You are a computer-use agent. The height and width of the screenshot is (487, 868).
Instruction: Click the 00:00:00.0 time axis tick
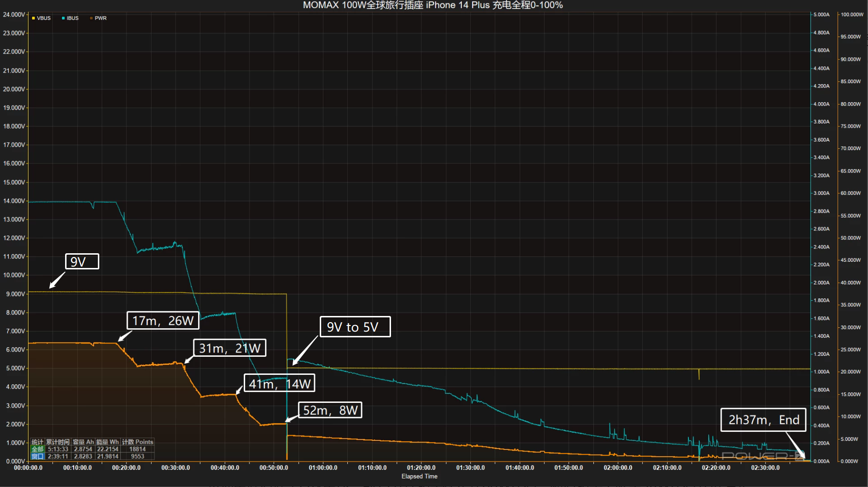pos(28,468)
